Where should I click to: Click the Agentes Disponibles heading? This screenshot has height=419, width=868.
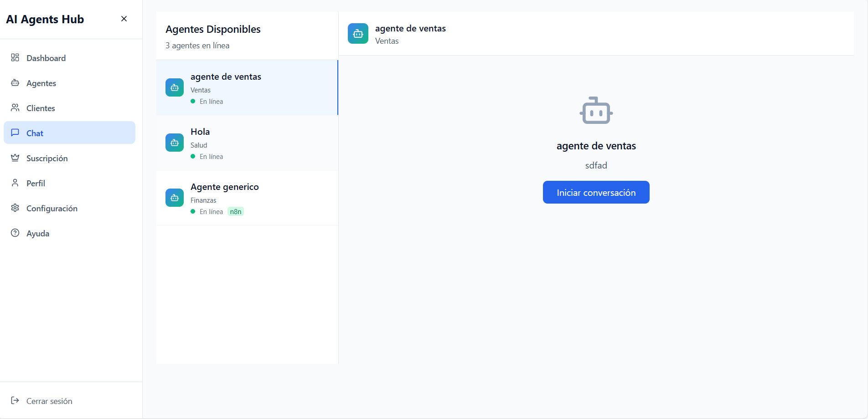click(x=213, y=29)
